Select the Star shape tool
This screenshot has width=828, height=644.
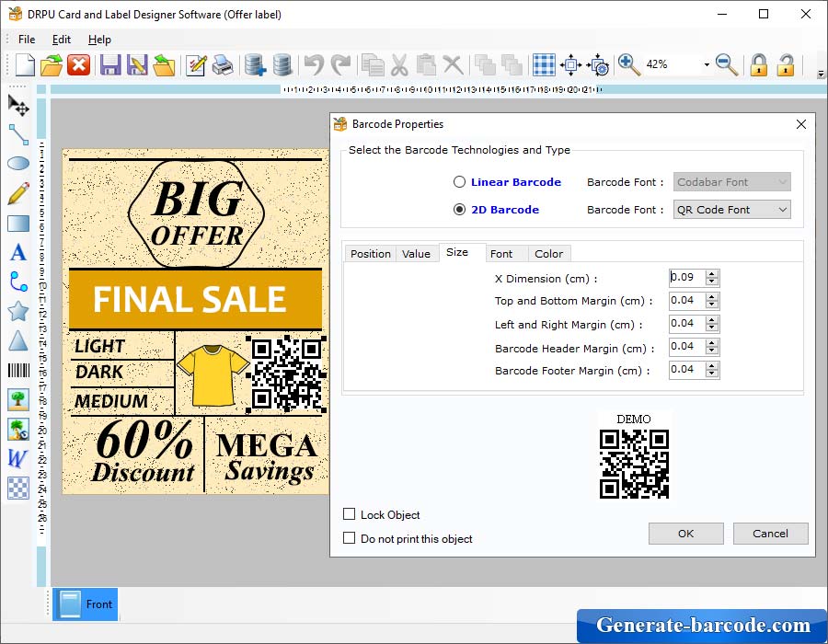[x=18, y=312]
